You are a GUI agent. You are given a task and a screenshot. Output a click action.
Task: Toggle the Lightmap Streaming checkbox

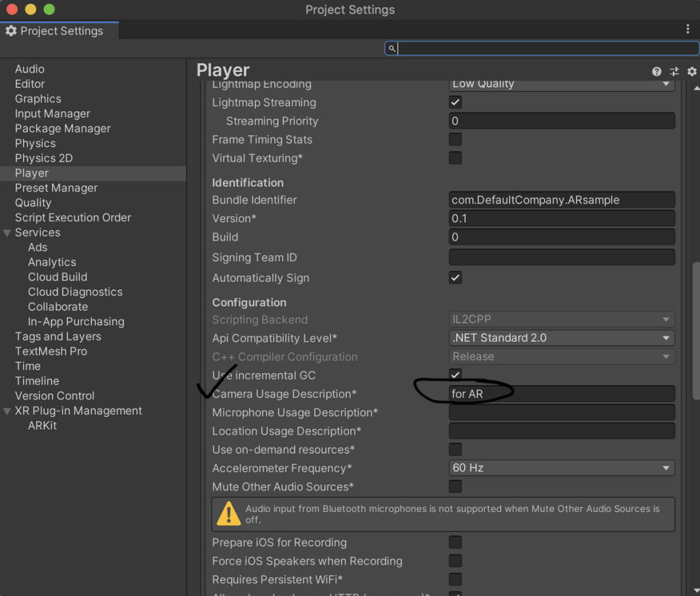point(455,103)
